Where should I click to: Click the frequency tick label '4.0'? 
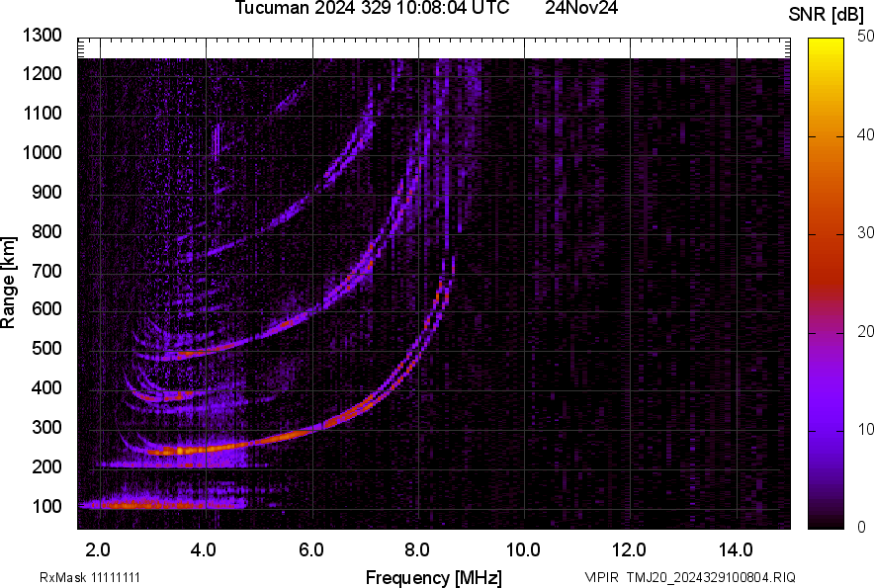pos(204,550)
